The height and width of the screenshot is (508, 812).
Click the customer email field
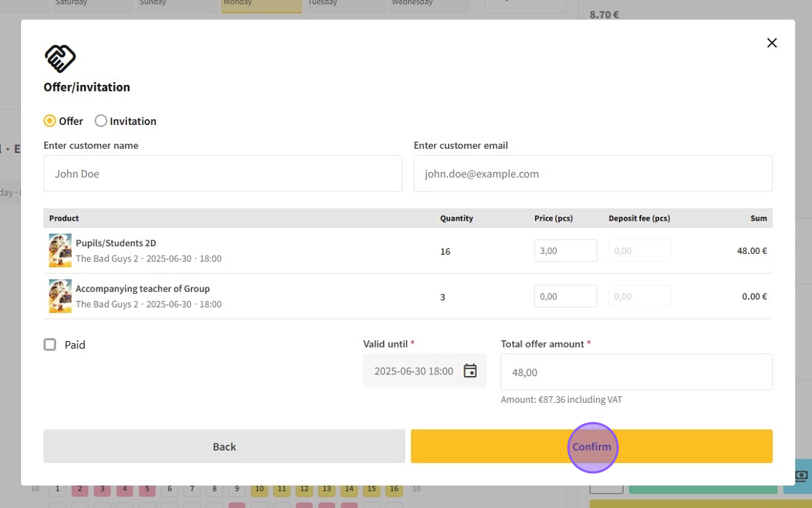[592, 173]
